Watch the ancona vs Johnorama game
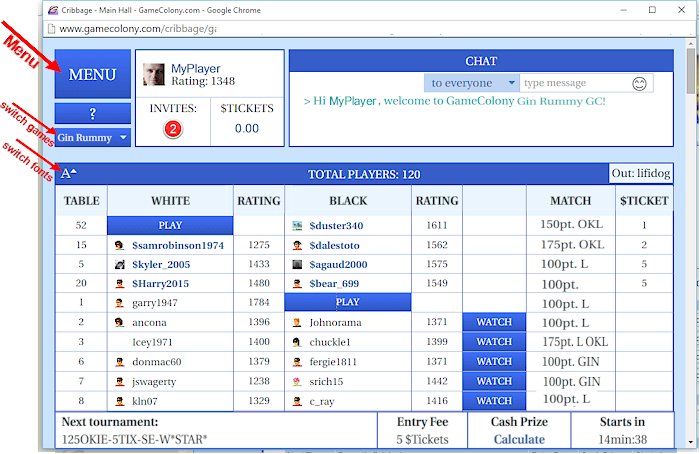700x454 pixels. pyautogui.click(x=494, y=322)
